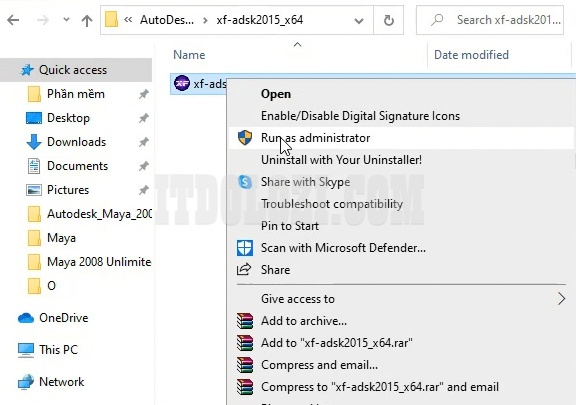
Task: Go up one folder level
Action: pos(87,20)
